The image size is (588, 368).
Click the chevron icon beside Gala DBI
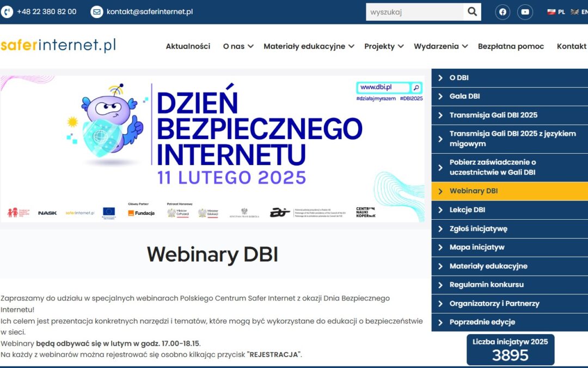click(440, 96)
